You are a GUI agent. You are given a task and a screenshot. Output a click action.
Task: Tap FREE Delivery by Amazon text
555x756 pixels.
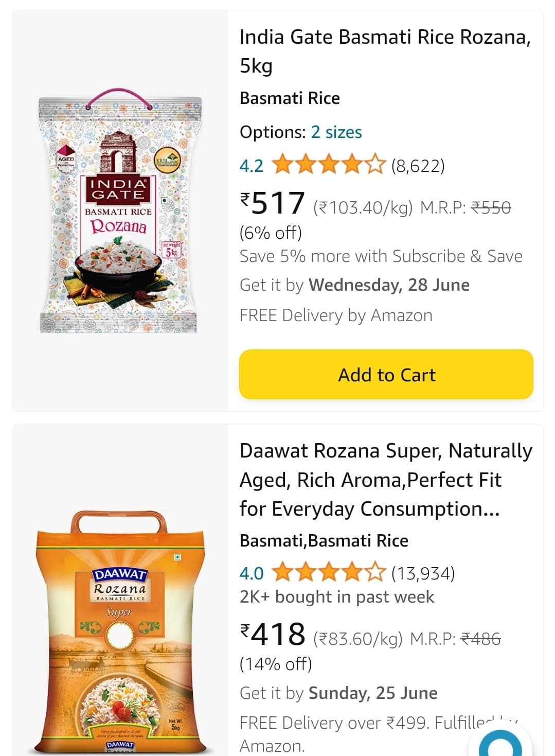click(336, 315)
